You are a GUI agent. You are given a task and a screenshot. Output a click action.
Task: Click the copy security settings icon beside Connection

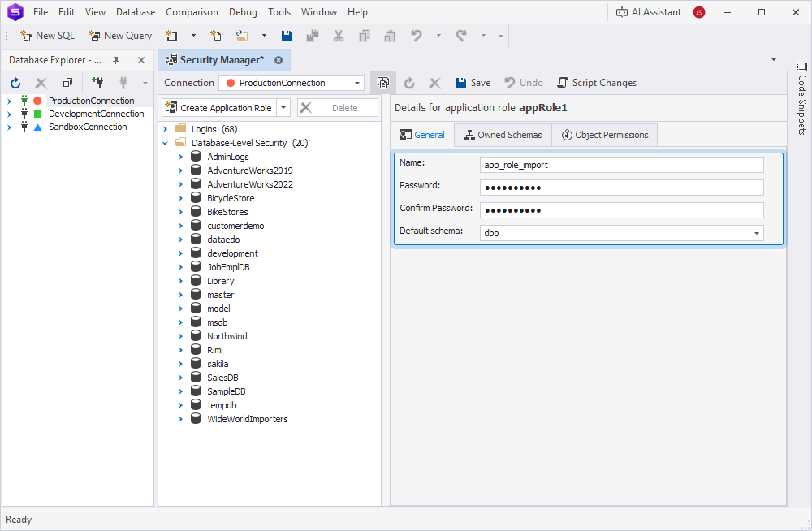pyautogui.click(x=382, y=82)
